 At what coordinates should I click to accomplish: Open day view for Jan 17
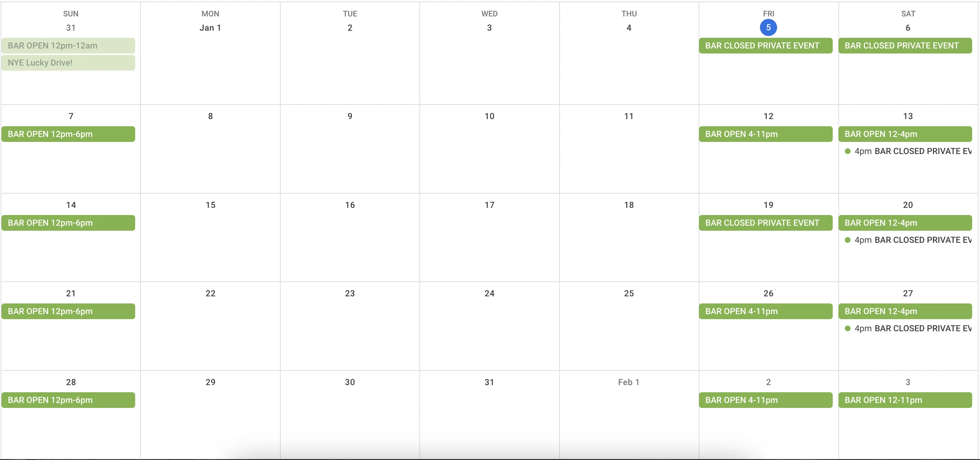click(x=489, y=205)
